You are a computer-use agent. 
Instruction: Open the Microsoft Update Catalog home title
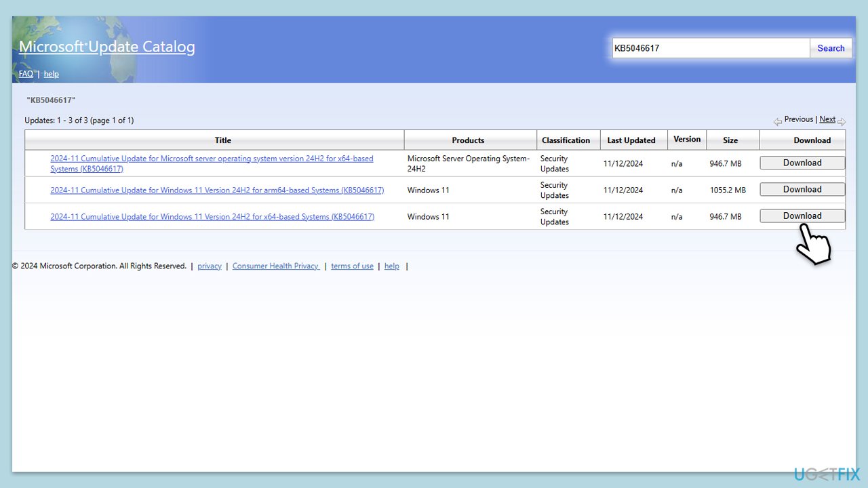pos(106,47)
